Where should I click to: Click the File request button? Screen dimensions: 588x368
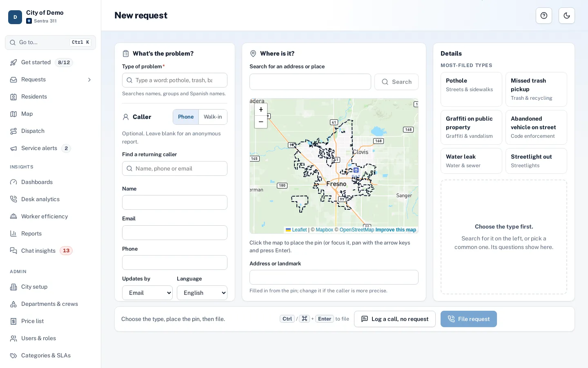469,319
